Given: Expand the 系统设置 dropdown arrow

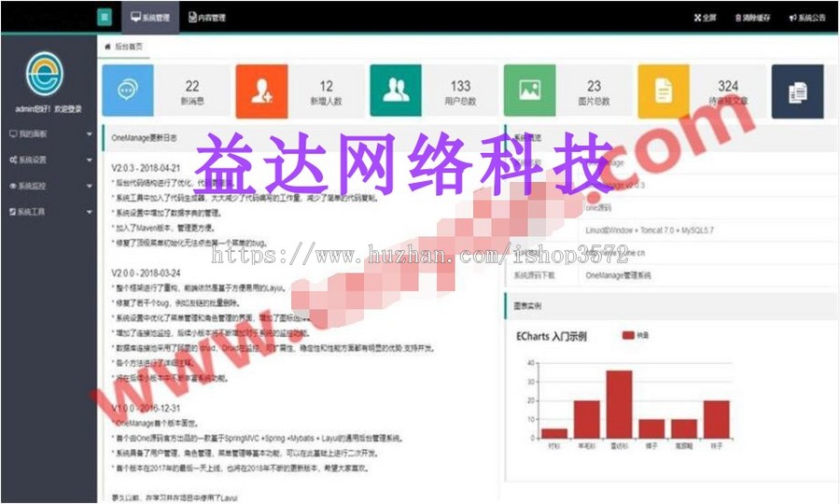Looking at the screenshot, I should (x=89, y=160).
